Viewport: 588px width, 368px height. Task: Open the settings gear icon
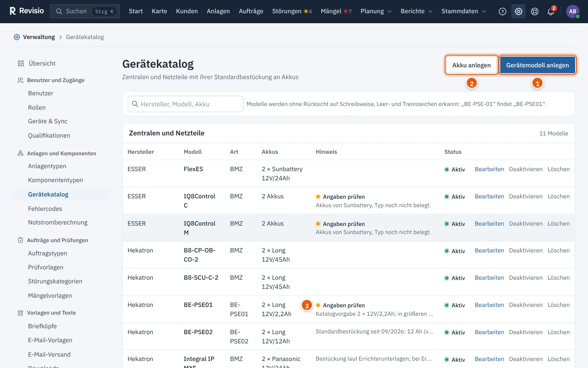tap(519, 11)
